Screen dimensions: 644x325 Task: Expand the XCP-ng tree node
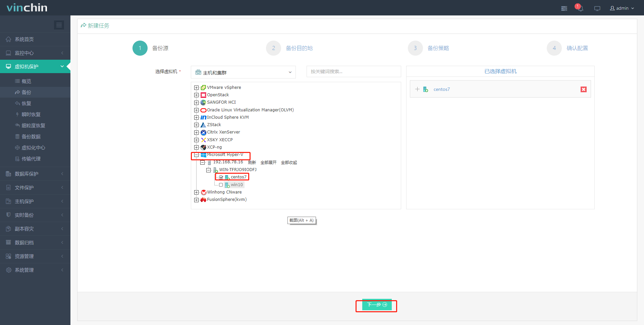(196, 147)
